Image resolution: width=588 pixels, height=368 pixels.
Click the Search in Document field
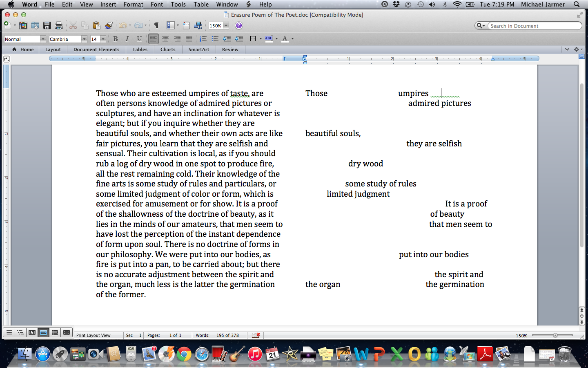(534, 26)
